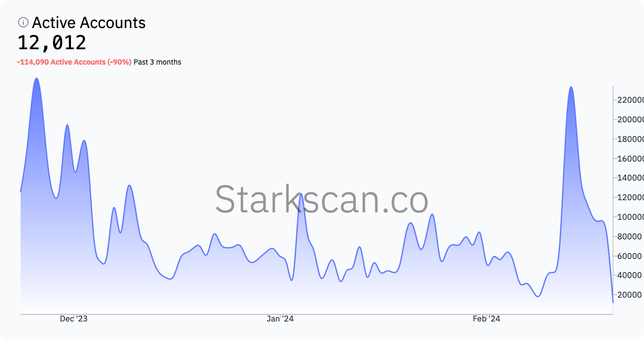Click the 140000 y-axis tick label

click(x=630, y=178)
